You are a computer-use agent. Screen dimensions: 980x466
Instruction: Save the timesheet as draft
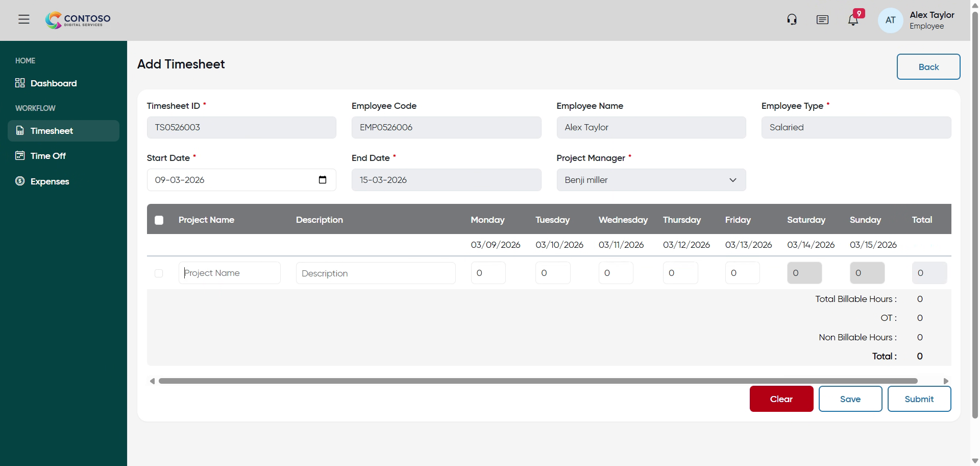click(x=850, y=399)
